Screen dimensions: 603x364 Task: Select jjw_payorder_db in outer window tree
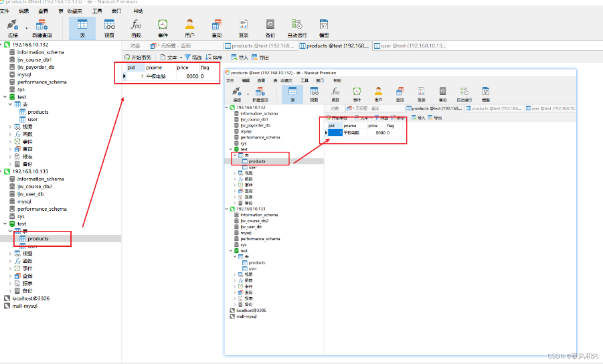(35, 67)
